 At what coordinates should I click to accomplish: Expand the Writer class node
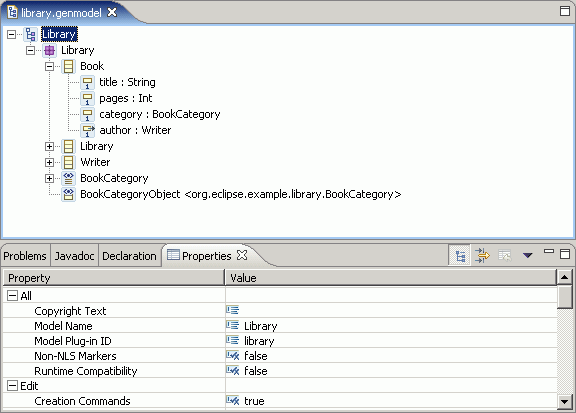[49, 162]
